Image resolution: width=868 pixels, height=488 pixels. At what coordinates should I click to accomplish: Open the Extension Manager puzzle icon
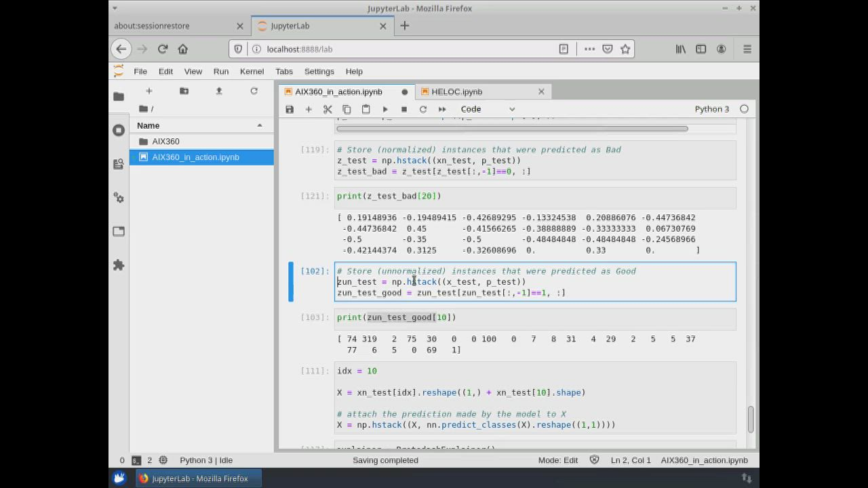point(119,265)
